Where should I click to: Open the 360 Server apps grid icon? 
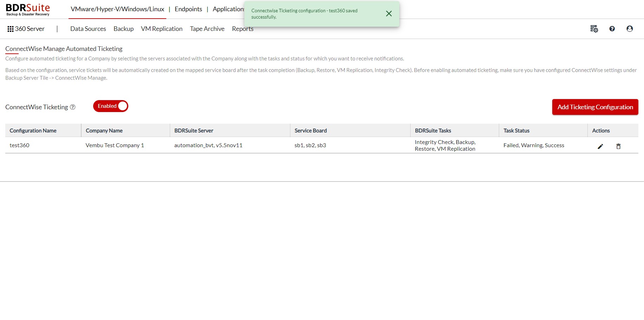click(11, 29)
